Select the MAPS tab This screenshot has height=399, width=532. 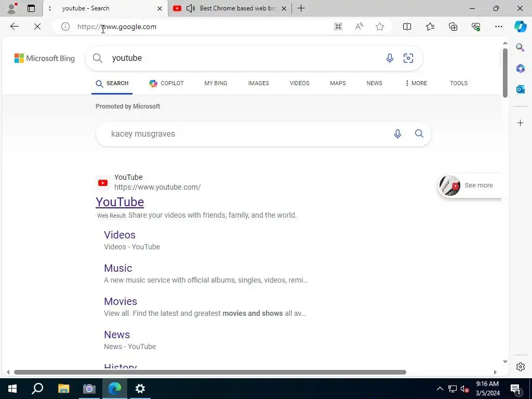pos(338,83)
